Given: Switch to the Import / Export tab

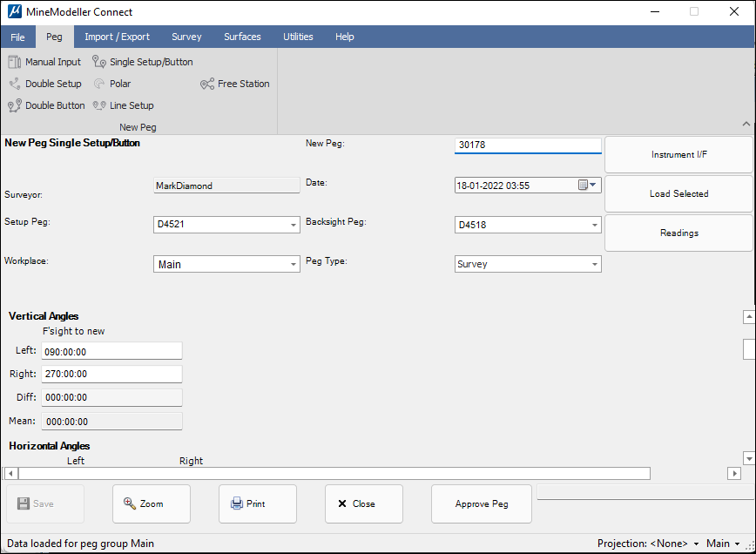Looking at the screenshot, I should [117, 37].
